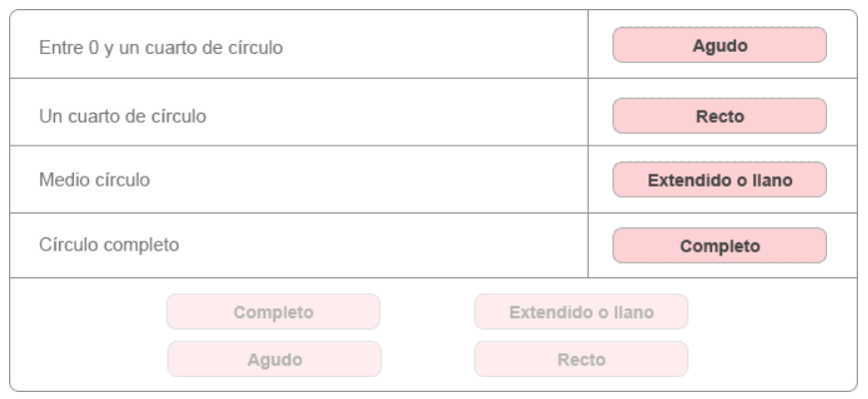Click the Un cuarto de círculo row text

click(x=123, y=117)
